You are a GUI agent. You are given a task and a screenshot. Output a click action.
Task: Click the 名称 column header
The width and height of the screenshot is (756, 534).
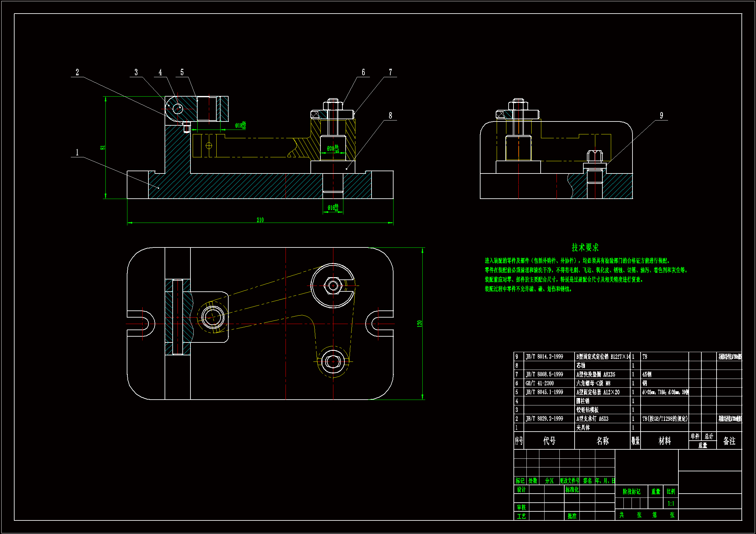[602, 441]
